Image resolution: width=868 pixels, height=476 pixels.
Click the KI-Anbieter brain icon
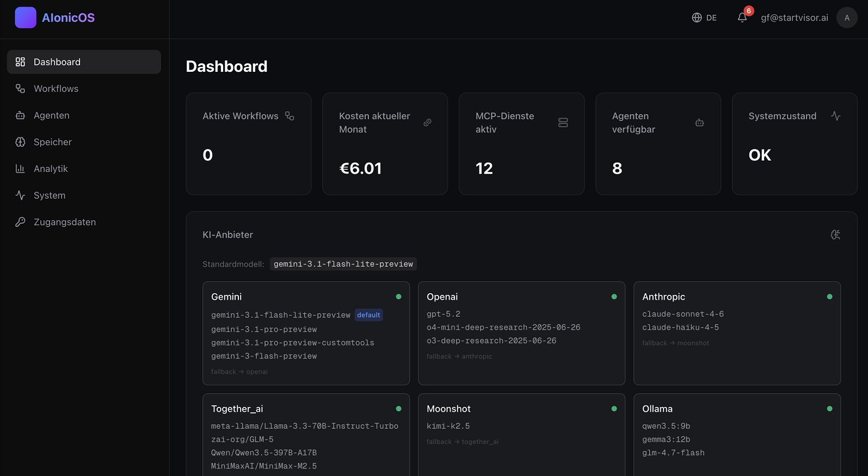pos(835,234)
